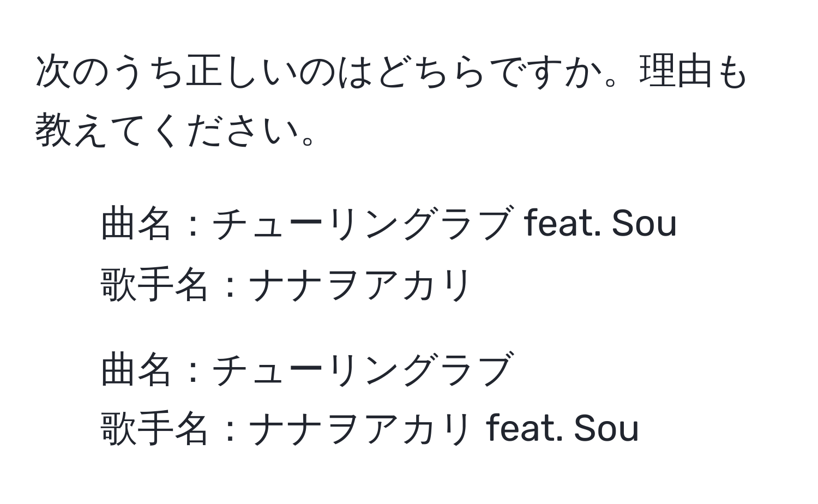818x504 pixels.
Task: Click the word "理由も" in the question
Action: tap(693, 73)
